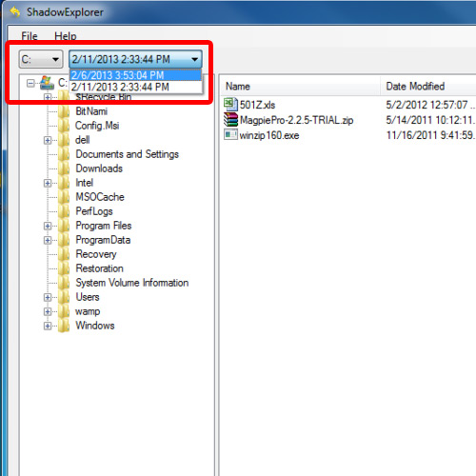Screen dimensions: 476x476
Task: Expand the Program Files folder node
Action: 48,226
